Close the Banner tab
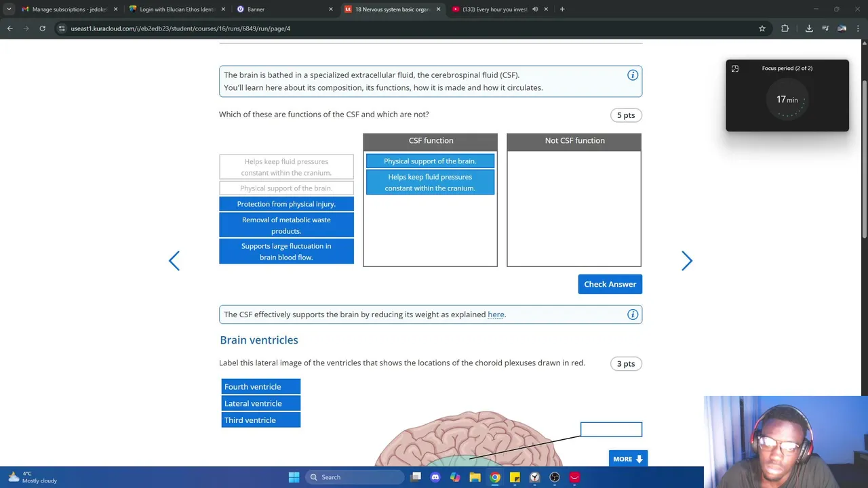The width and height of the screenshot is (868, 488). (x=331, y=9)
